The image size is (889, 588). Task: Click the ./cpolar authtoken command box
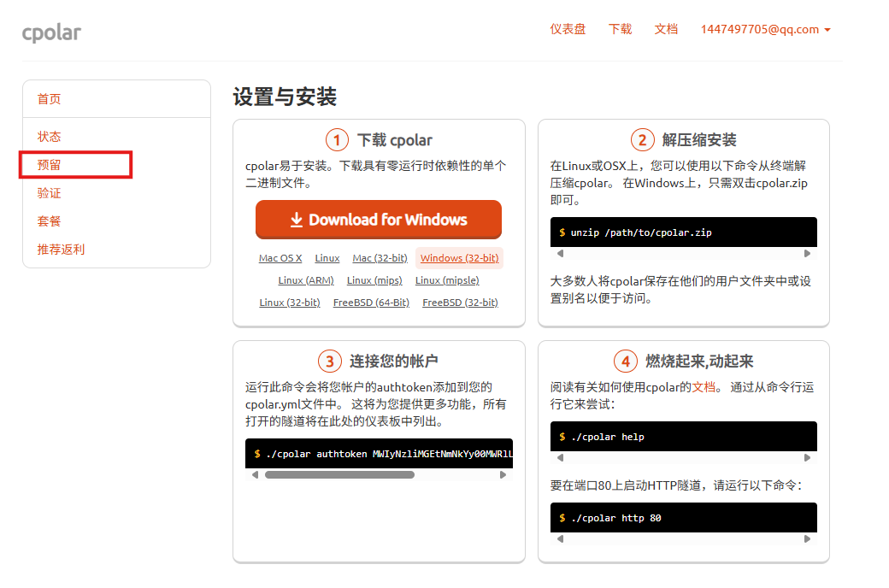click(x=379, y=454)
